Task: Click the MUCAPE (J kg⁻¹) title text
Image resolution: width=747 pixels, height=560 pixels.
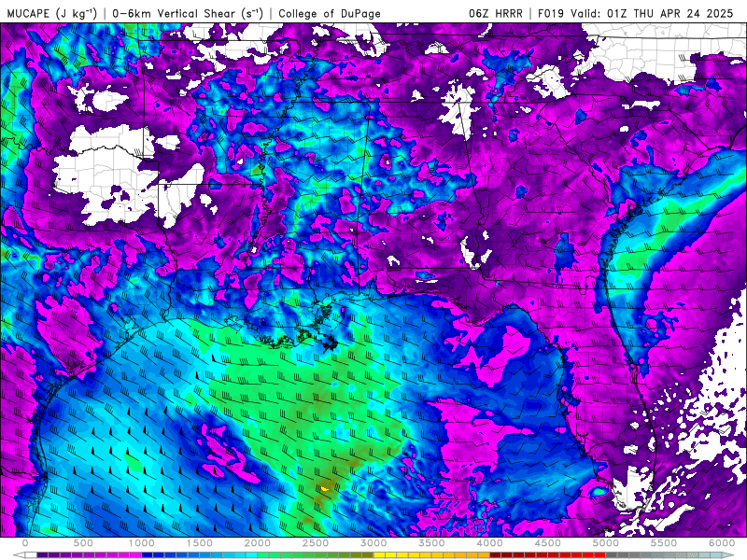Action: click(52, 13)
